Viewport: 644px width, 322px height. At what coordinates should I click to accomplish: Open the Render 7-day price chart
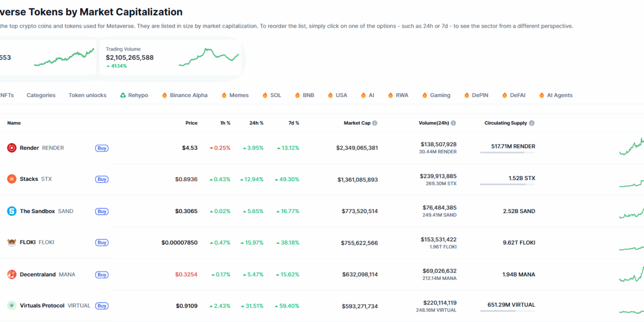click(x=632, y=148)
